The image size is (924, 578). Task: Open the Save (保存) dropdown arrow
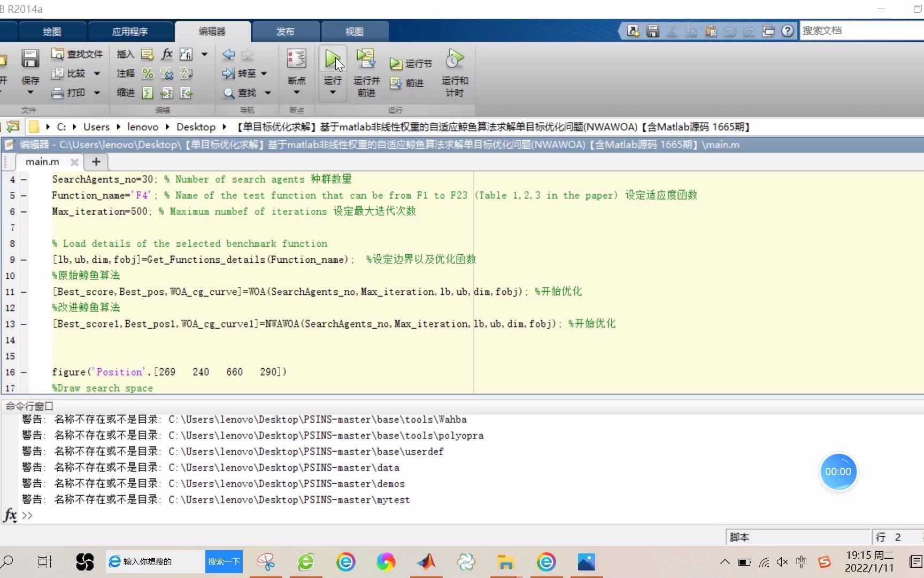[30, 93]
